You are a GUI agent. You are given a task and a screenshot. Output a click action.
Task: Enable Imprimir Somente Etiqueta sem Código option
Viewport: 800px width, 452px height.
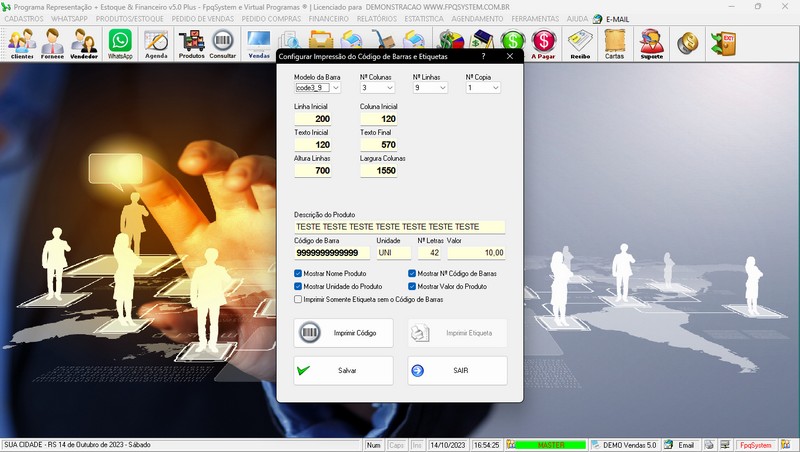tap(299, 299)
